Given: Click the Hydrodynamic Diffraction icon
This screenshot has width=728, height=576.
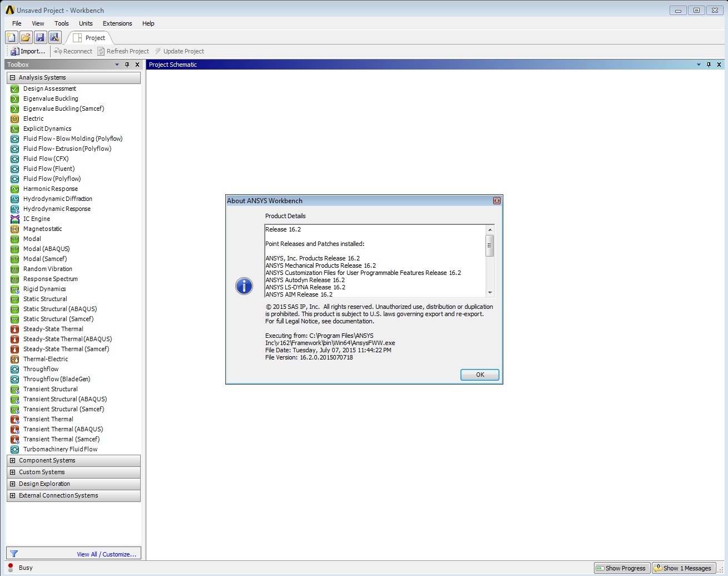Looking at the screenshot, I should (x=15, y=199).
